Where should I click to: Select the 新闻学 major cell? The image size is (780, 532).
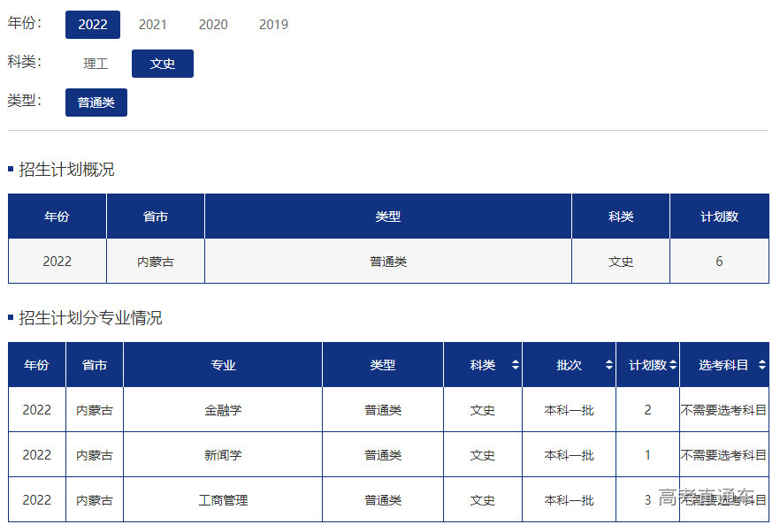pyautogui.click(x=223, y=455)
